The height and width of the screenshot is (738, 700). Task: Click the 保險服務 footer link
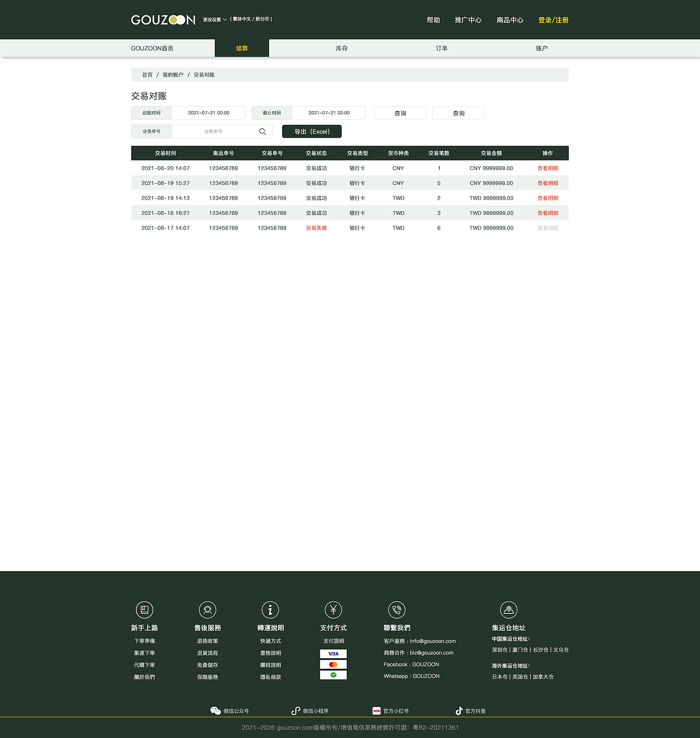tap(207, 677)
